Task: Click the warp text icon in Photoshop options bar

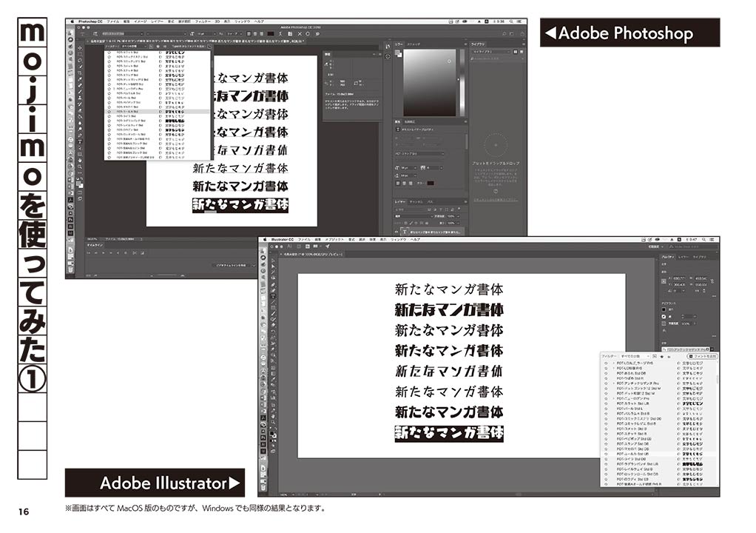Action: coord(280,34)
